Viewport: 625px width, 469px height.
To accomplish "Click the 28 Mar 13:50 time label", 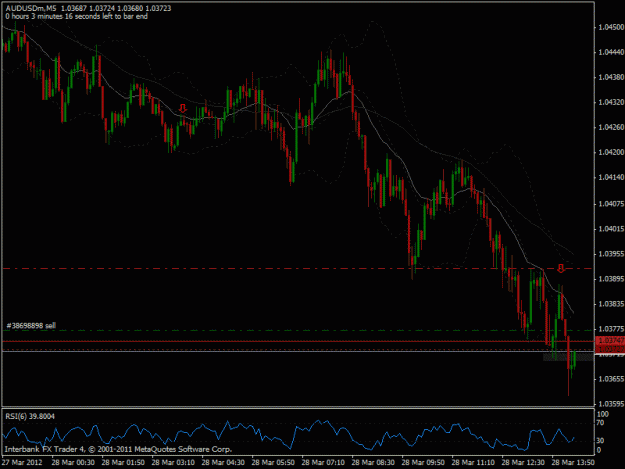I will (573, 463).
